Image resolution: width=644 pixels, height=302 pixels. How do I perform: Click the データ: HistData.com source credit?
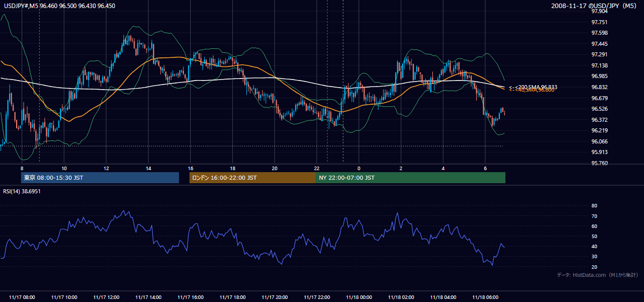tap(597, 275)
